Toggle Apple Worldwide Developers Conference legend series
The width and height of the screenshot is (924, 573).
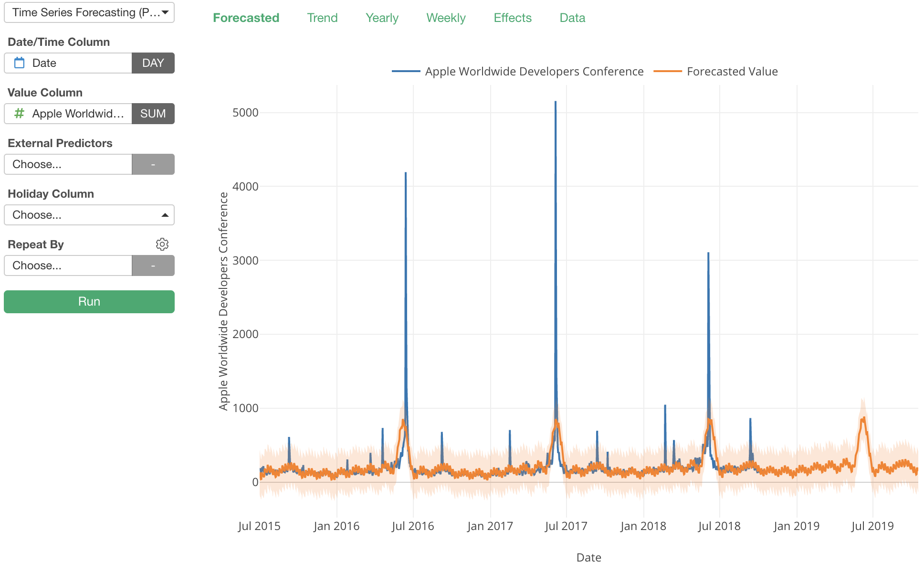(518, 72)
